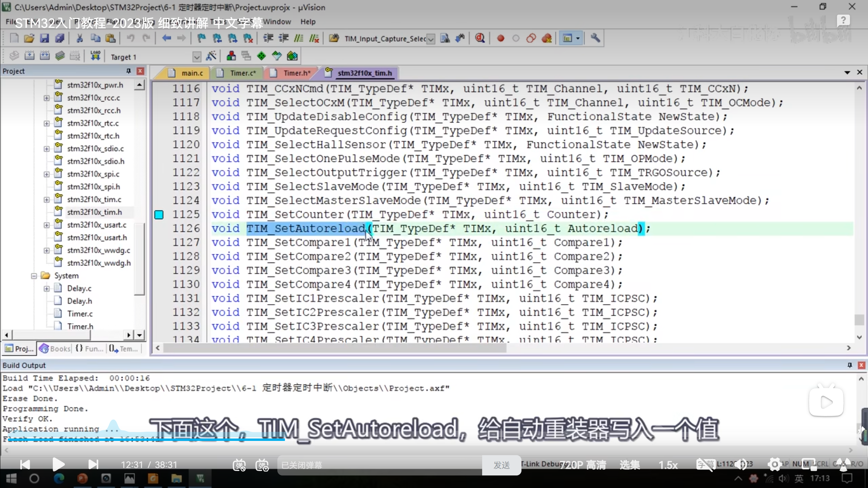Click the Start/Stop Debug Session icon
The height and width of the screenshot is (488, 868).
480,38
